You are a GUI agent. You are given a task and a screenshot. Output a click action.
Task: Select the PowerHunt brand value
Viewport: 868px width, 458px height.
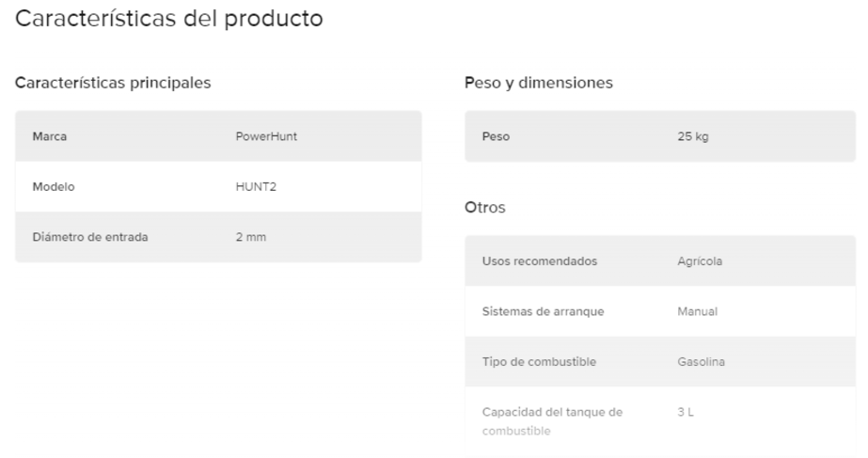[x=266, y=136]
